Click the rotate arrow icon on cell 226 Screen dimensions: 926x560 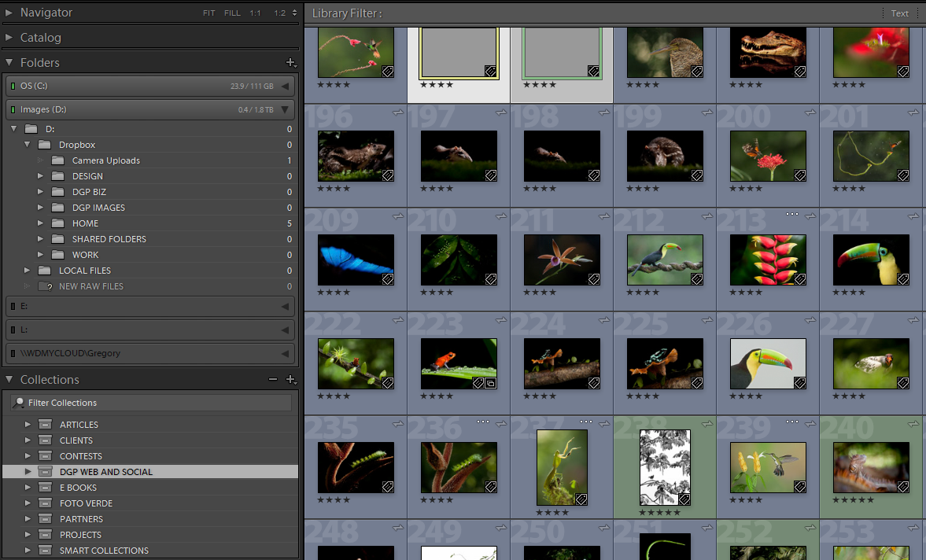tap(810, 320)
